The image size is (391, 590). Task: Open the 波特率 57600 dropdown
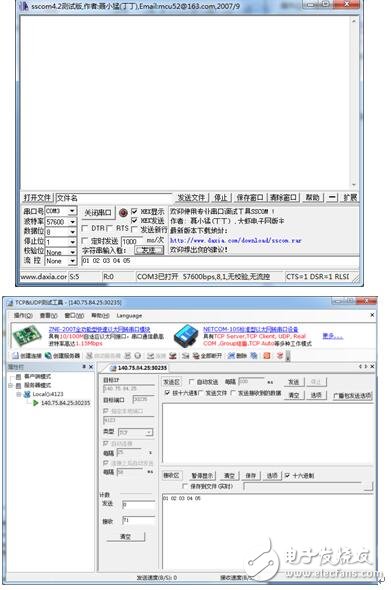72,222
